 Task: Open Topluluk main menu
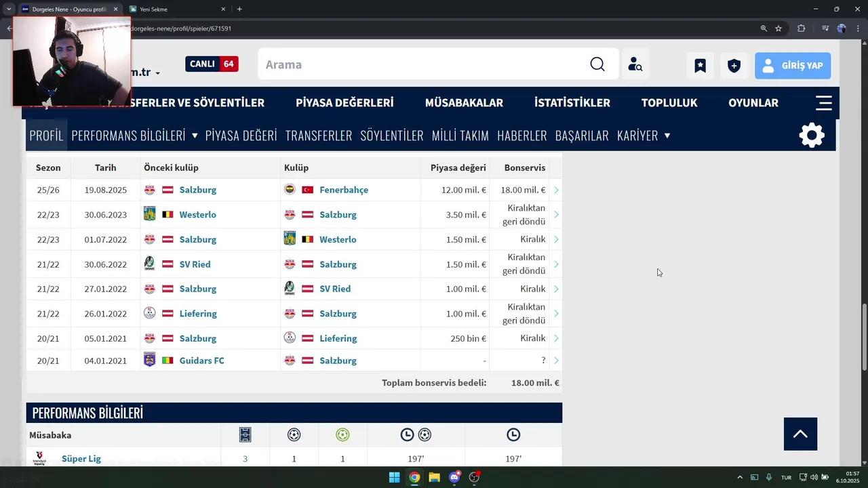(669, 103)
